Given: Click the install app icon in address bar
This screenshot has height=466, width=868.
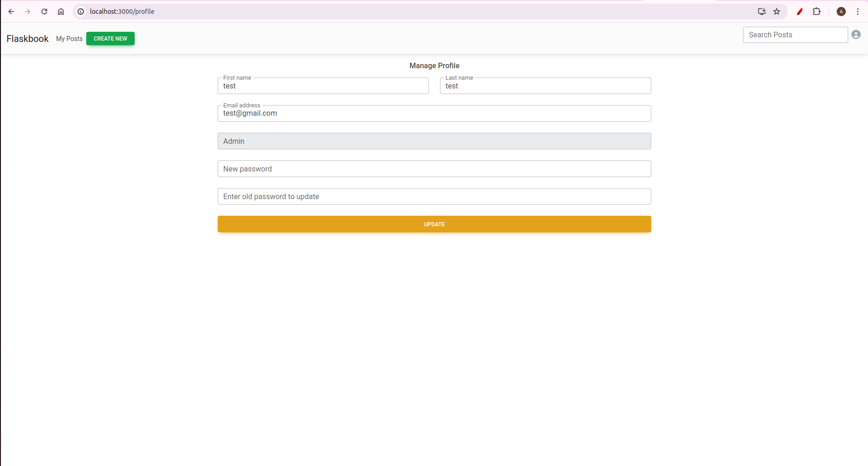Looking at the screenshot, I should [x=762, y=12].
